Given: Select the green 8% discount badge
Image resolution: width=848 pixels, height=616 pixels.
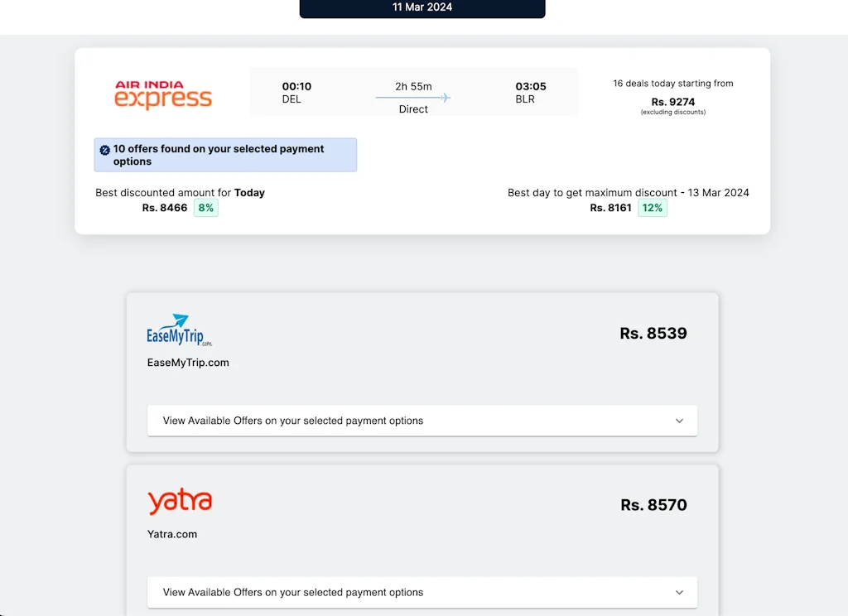Looking at the screenshot, I should coord(205,207).
